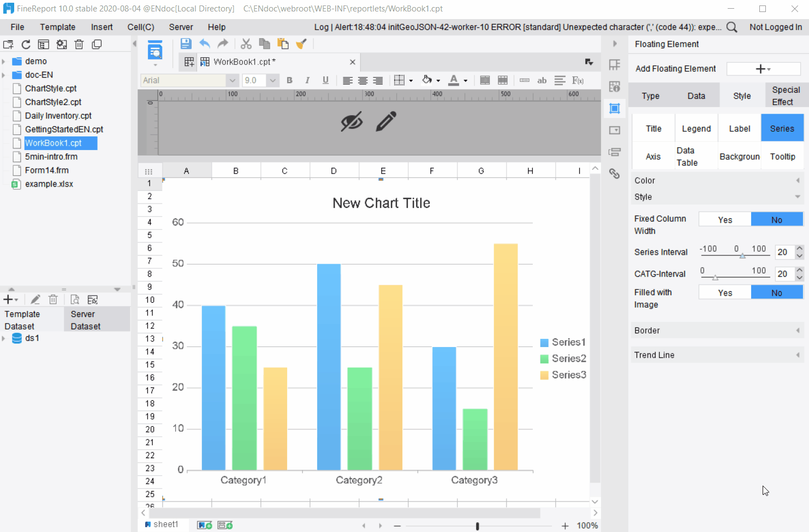This screenshot has height=532, width=809.
Task: Expand the demo folder
Action: click(x=4, y=61)
